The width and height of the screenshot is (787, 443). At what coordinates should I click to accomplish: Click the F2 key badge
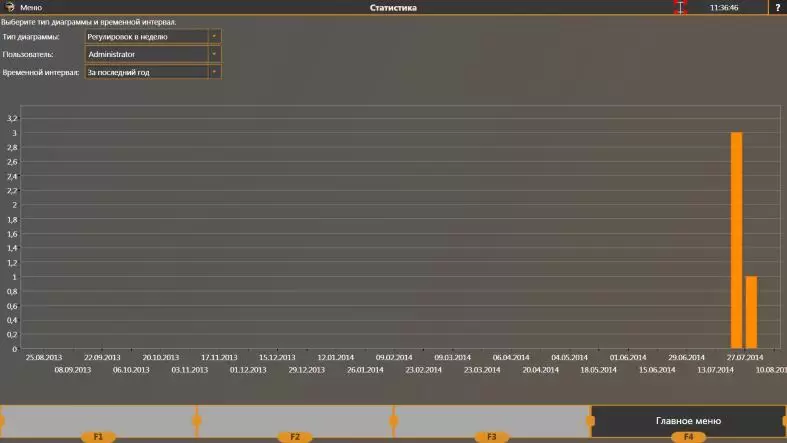click(295, 437)
